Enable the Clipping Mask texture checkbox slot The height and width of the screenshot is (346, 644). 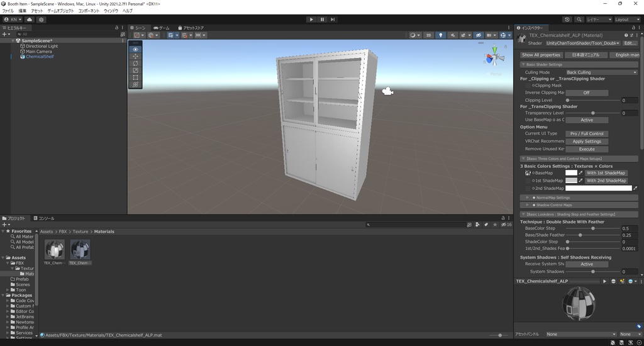tap(528, 86)
